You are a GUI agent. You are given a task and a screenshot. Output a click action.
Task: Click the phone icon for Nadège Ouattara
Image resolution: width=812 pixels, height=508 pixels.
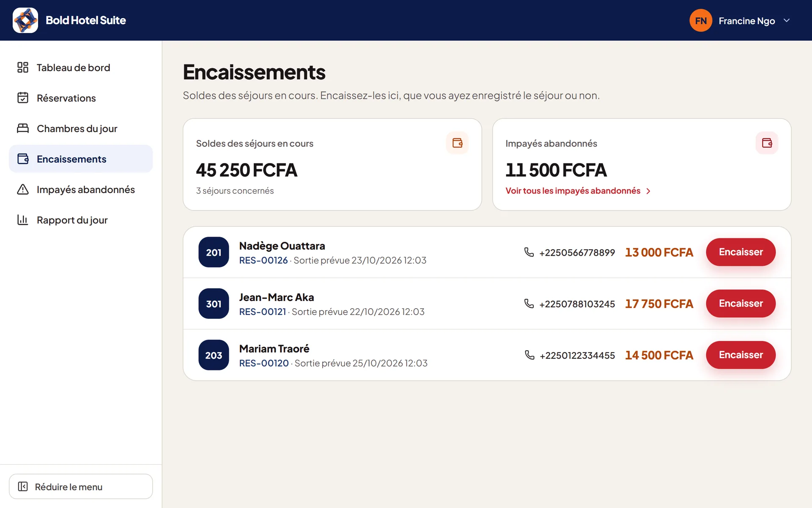click(x=529, y=252)
